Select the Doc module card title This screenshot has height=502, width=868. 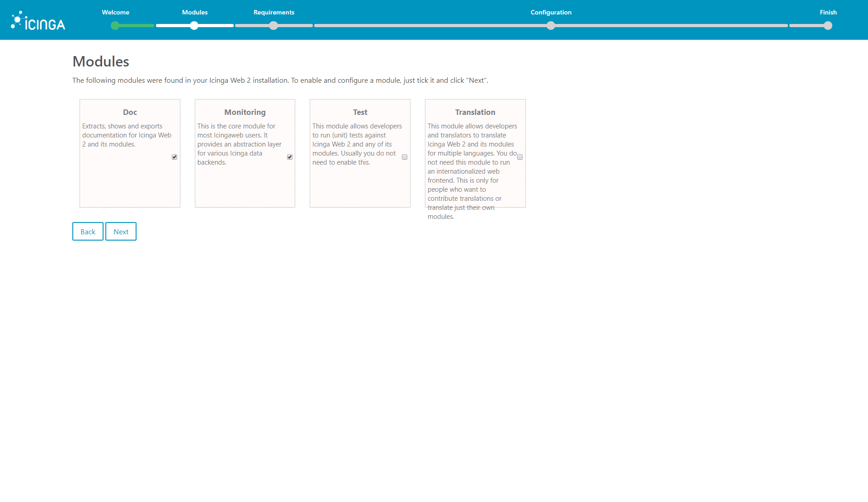(130, 112)
